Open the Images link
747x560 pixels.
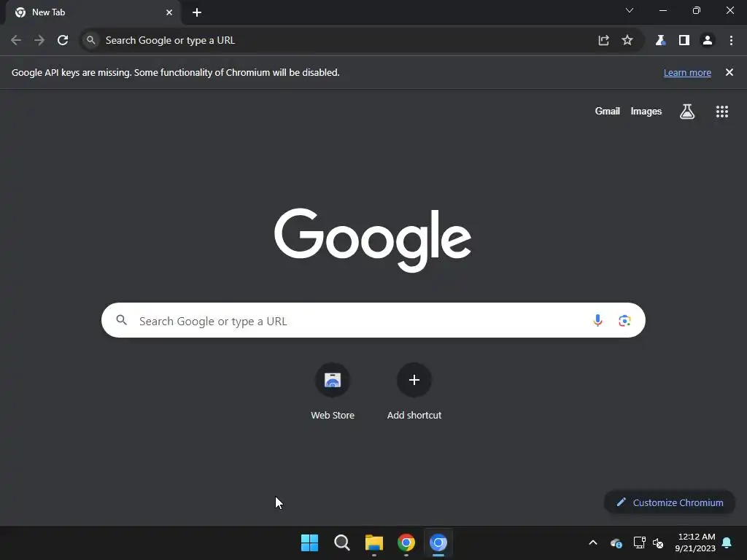(646, 112)
